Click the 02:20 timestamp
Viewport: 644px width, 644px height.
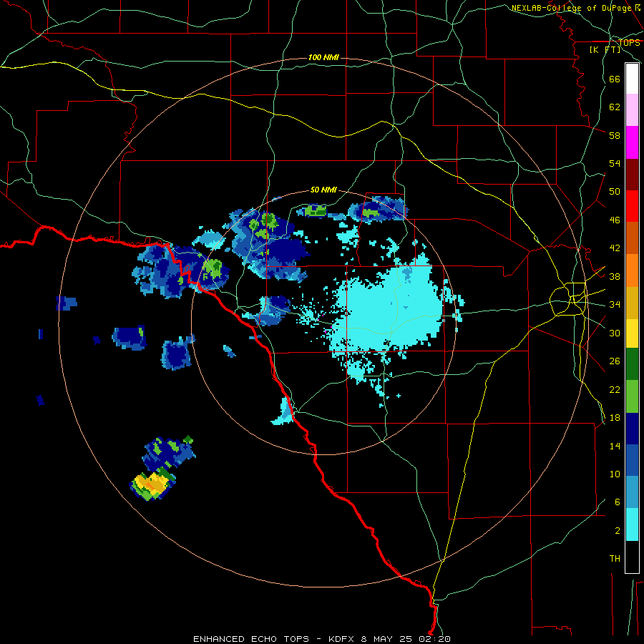click(x=435, y=639)
